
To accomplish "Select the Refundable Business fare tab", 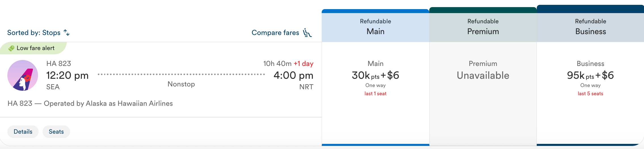I will [590, 26].
